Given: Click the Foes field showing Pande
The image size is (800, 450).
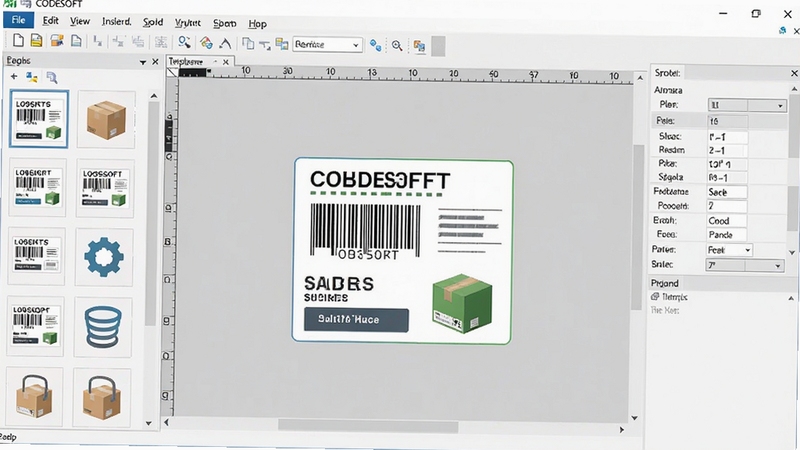Looking at the screenshot, I should coord(727,235).
